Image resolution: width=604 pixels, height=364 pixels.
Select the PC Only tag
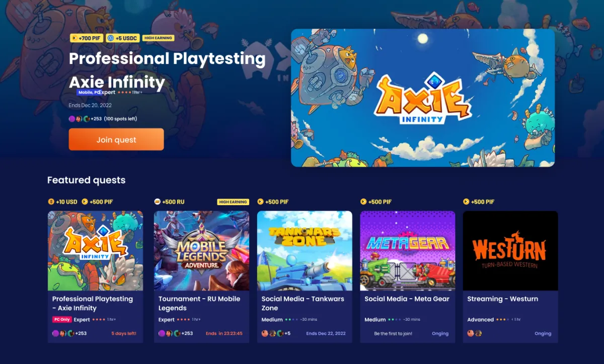point(62,319)
